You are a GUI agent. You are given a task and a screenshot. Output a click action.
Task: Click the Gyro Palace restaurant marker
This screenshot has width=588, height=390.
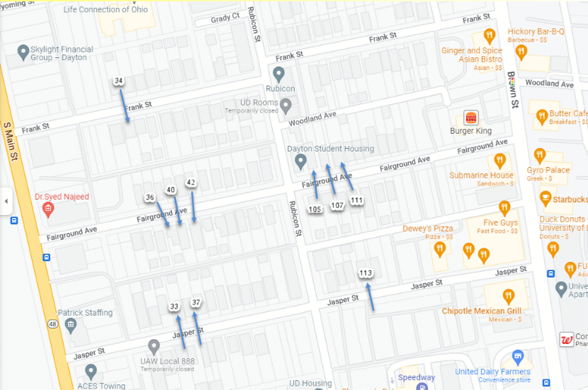point(540,156)
